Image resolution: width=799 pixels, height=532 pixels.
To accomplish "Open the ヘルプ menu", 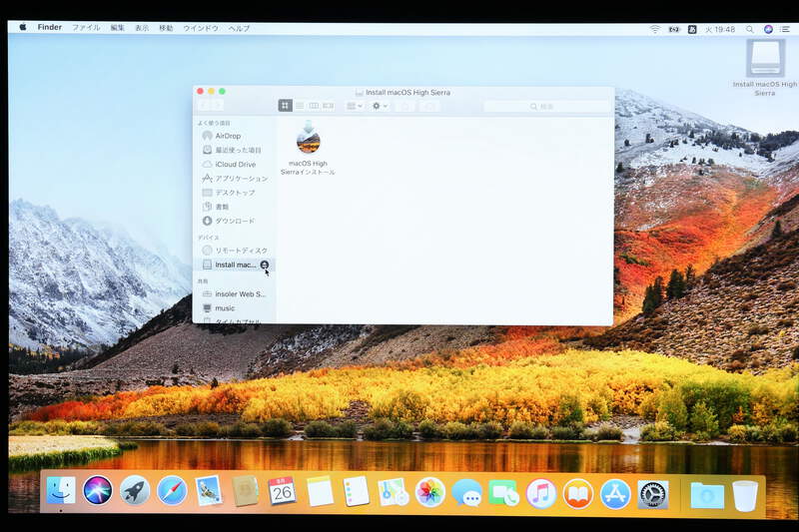I will [x=239, y=28].
